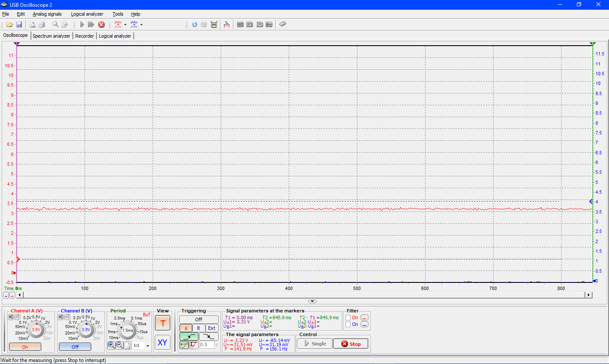Save data using the floppy disk icon
The image size is (609, 364).
pyautogui.click(x=19, y=25)
